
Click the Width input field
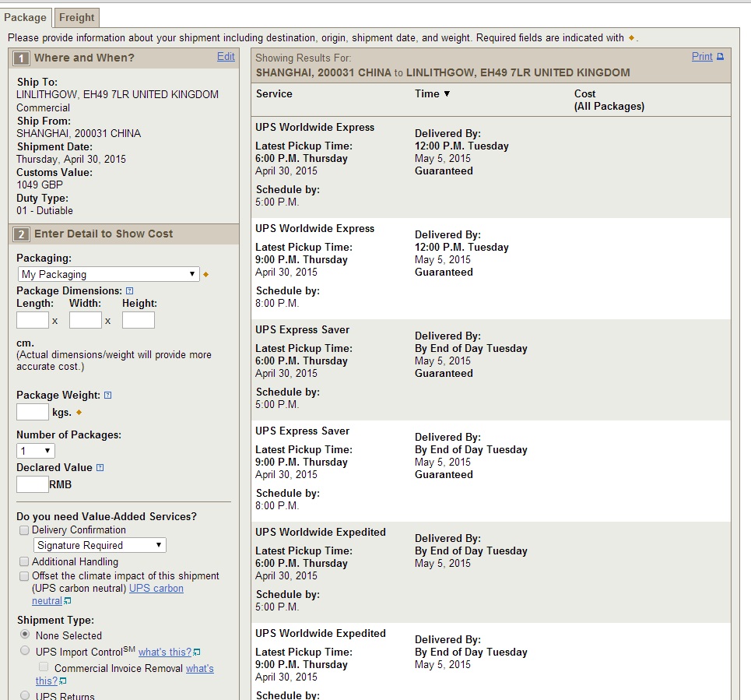coord(86,320)
